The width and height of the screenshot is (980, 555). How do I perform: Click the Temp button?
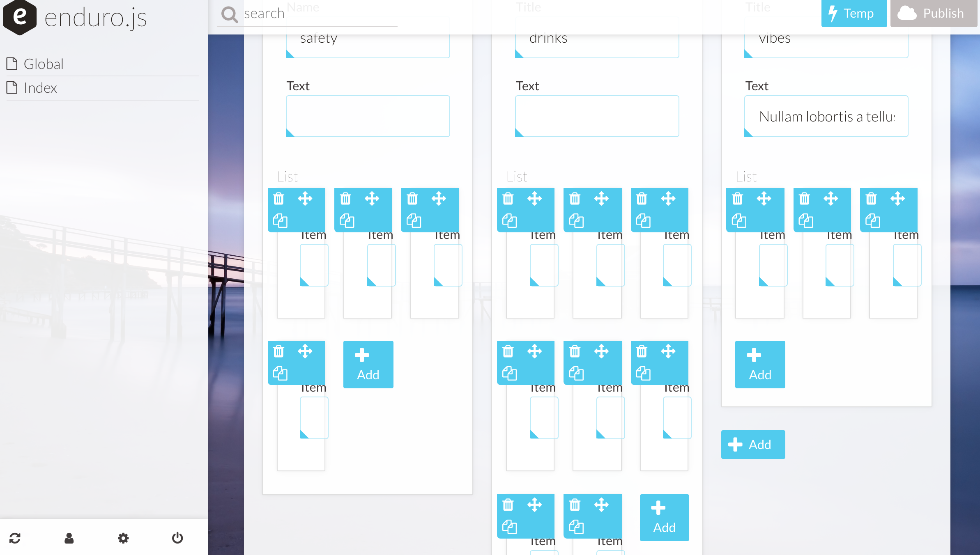point(854,14)
